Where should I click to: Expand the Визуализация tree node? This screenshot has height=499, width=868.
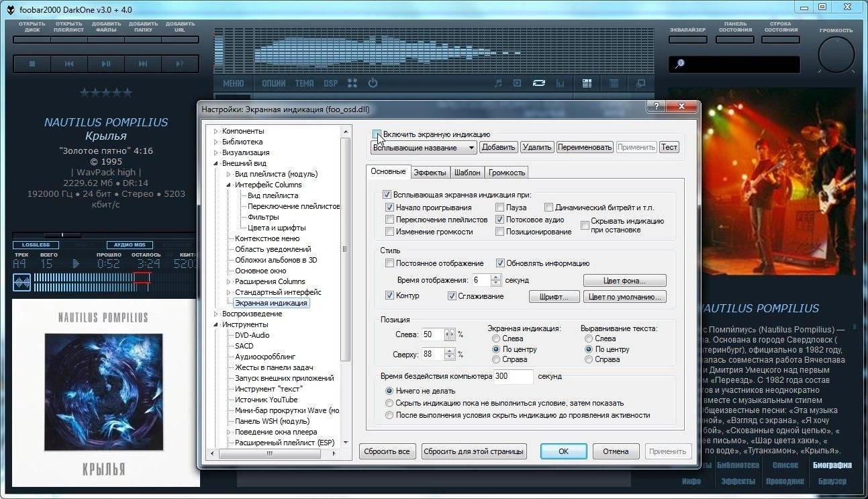pos(216,152)
